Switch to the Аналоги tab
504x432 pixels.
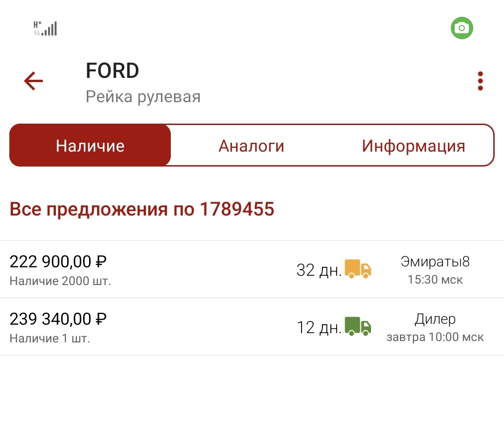(252, 146)
